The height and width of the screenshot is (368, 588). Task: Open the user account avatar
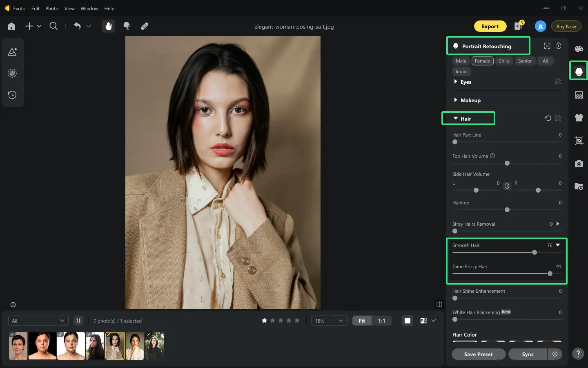pyautogui.click(x=540, y=27)
